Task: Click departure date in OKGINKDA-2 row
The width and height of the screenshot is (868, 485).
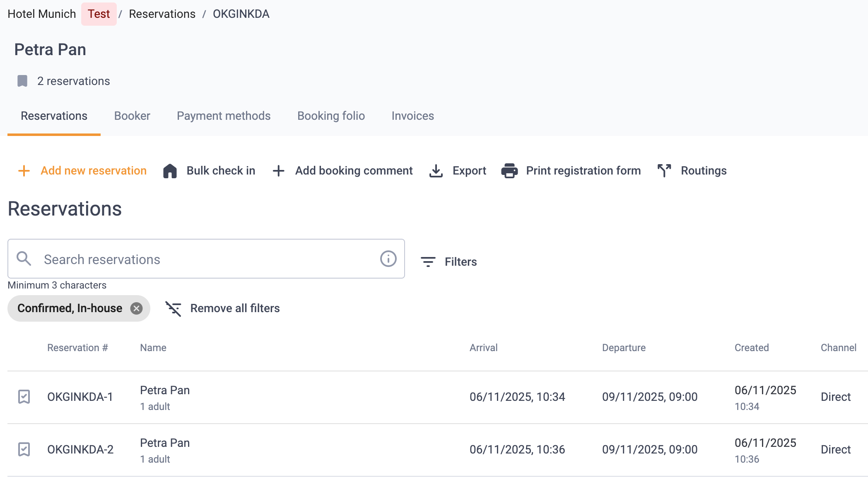Action: pos(650,450)
